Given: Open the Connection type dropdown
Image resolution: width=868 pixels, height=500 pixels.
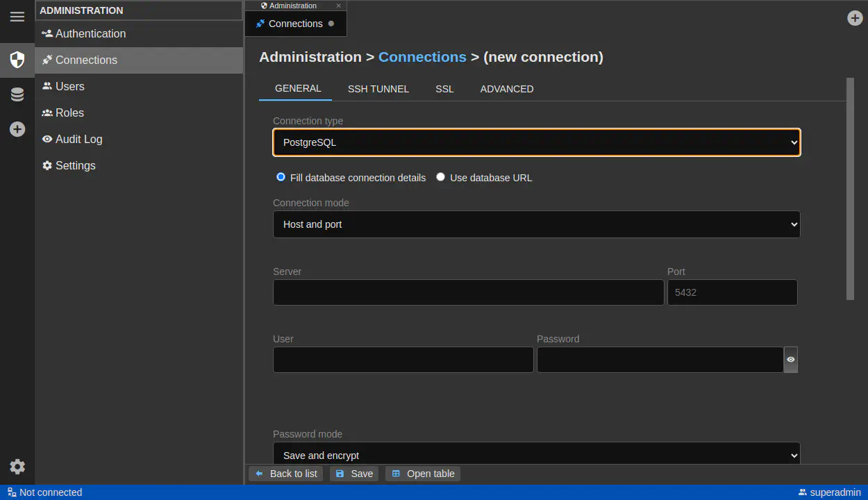Looking at the screenshot, I should click(x=537, y=142).
